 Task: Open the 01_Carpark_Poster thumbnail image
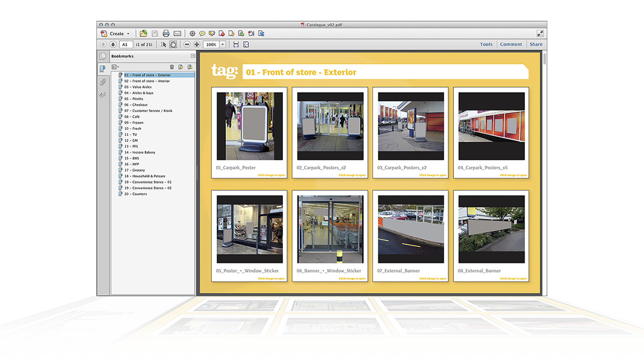click(x=249, y=126)
